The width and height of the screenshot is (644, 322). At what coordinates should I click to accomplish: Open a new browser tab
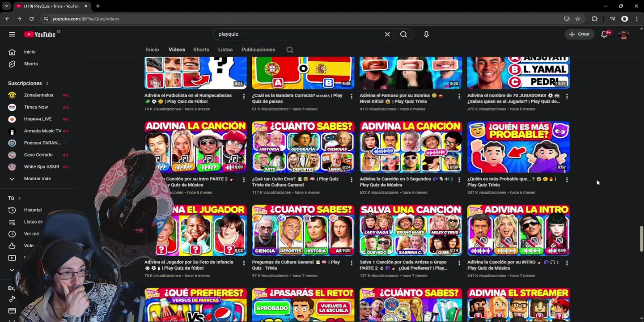[97, 6]
